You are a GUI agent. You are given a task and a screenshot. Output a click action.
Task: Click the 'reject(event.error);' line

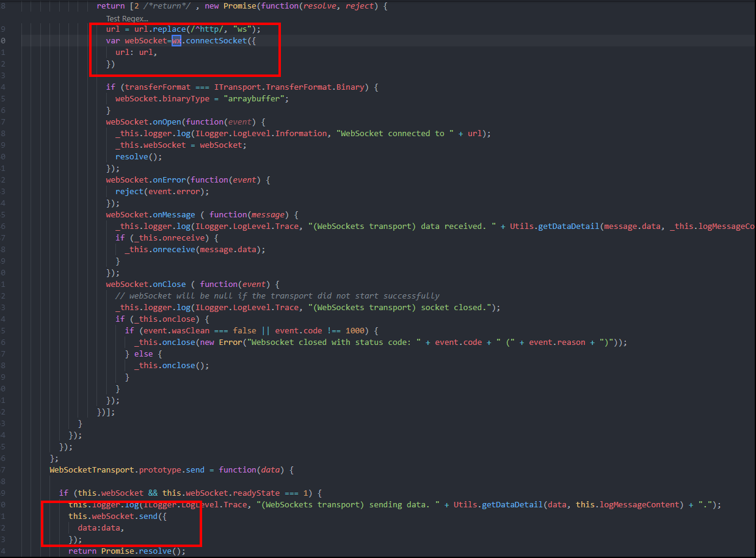[162, 191]
